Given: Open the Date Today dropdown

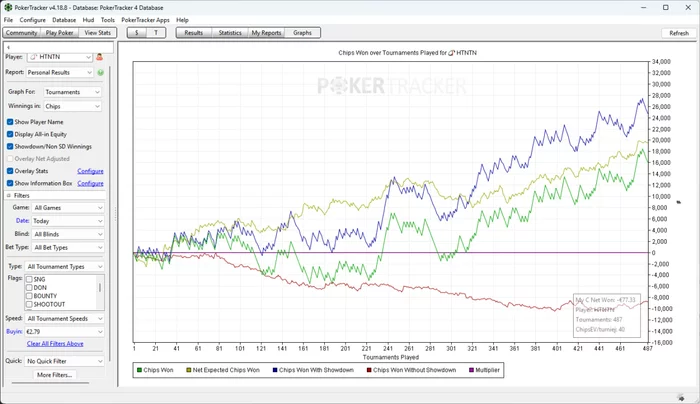Looking at the screenshot, I should (68, 221).
